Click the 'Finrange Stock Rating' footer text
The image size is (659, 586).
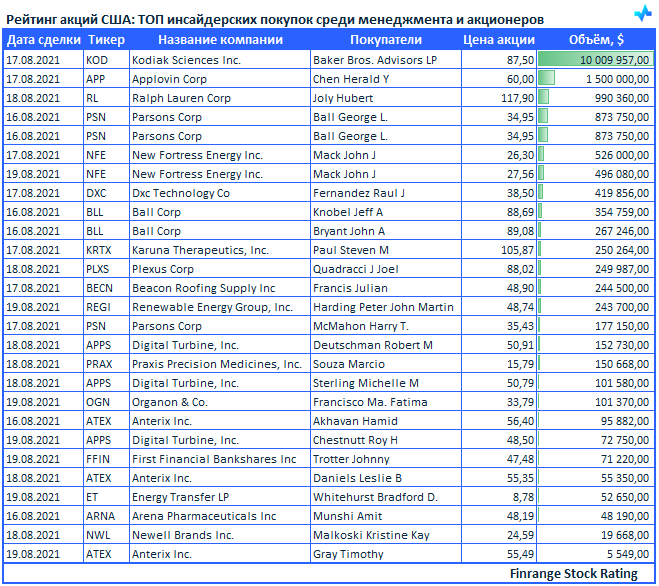click(x=573, y=573)
